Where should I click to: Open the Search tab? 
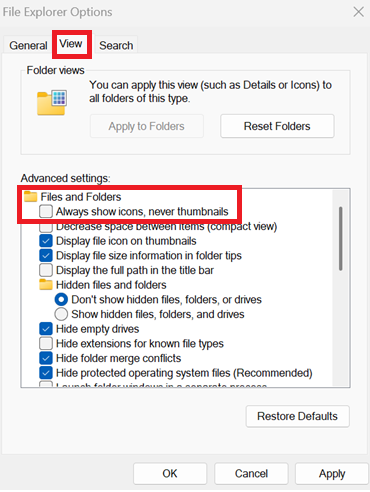pyautogui.click(x=116, y=45)
